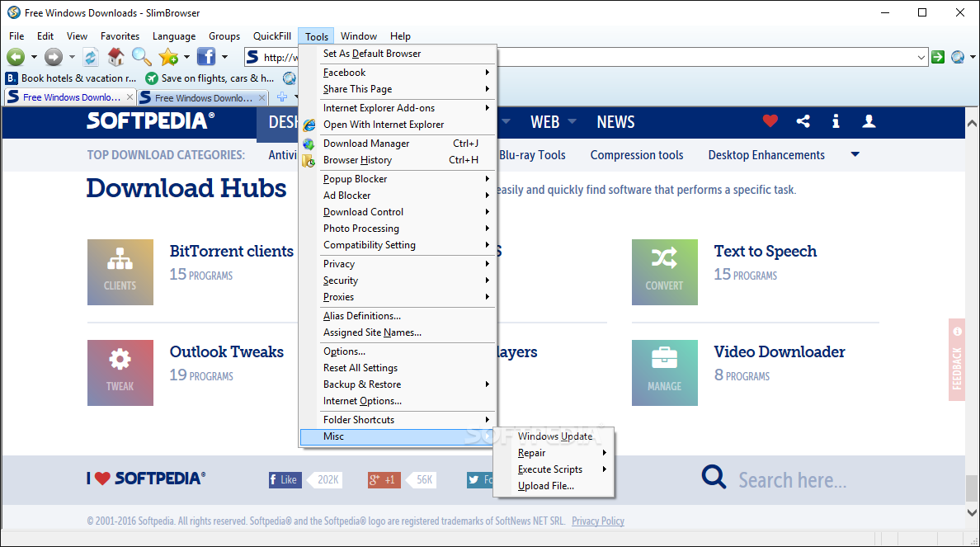This screenshot has height=547, width=980.
Task: Click the green Back arrow button
Action: tap(16, 57)
